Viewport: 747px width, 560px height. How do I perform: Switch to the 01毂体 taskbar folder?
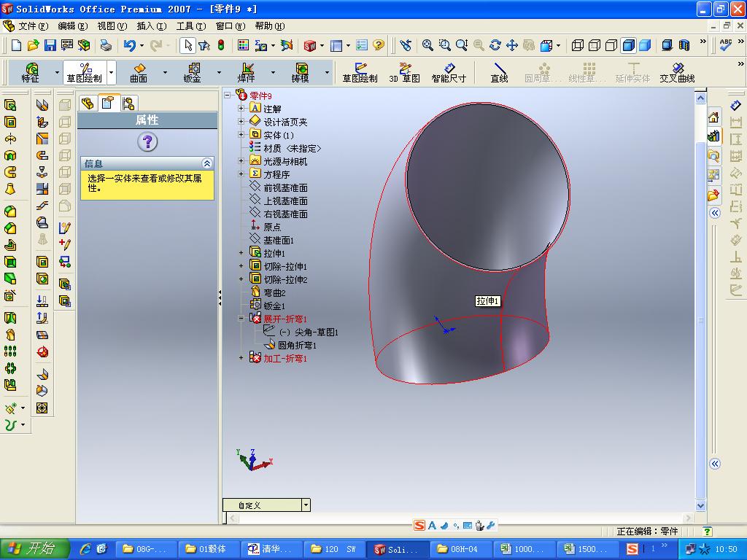tap(207, 549)
